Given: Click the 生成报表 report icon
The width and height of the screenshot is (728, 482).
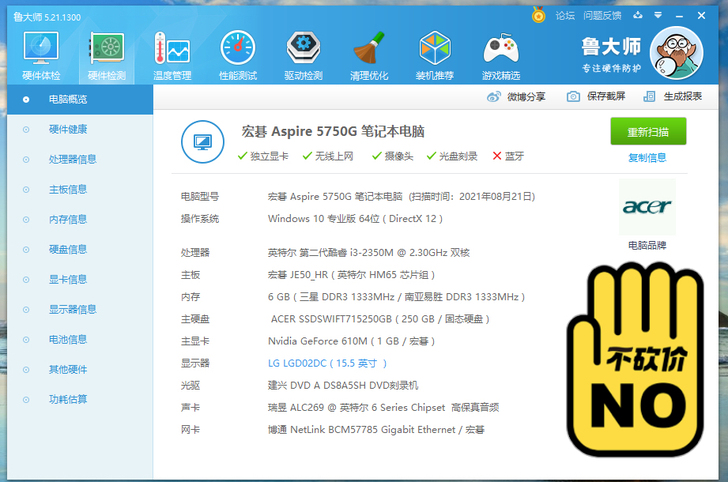Looking at the screenshot, I should [x=649, y=97].
